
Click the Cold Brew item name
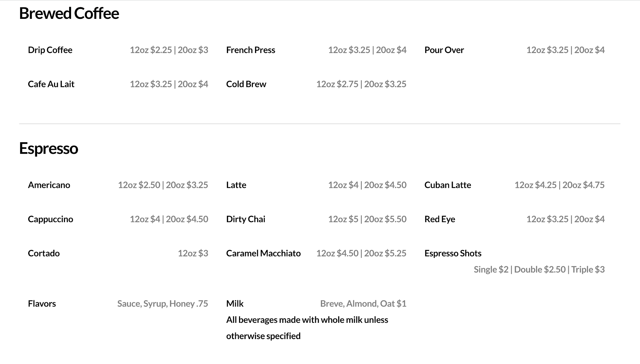pyautogui.click(x=246, y=84)
